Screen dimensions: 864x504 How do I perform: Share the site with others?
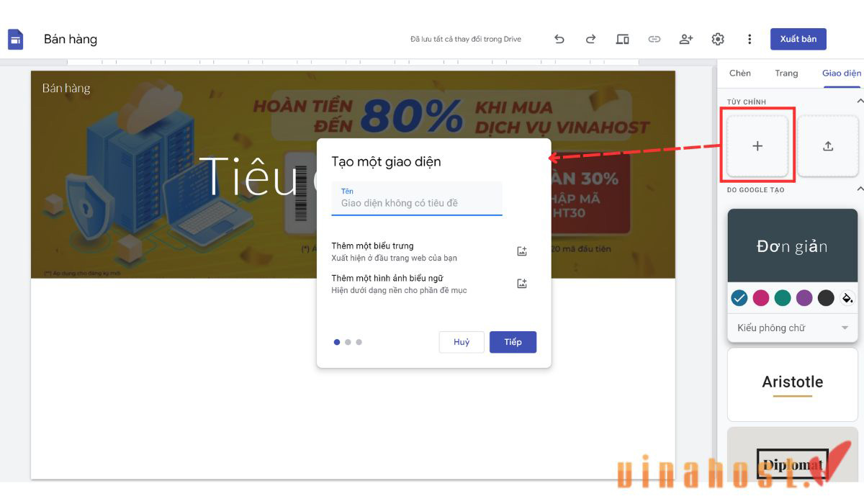point(686,39)
